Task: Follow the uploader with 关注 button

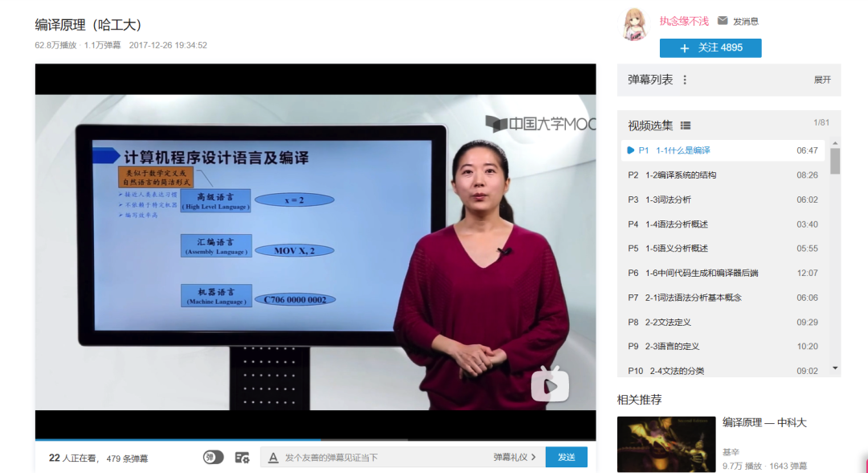Action: click(x=710, y=48)
